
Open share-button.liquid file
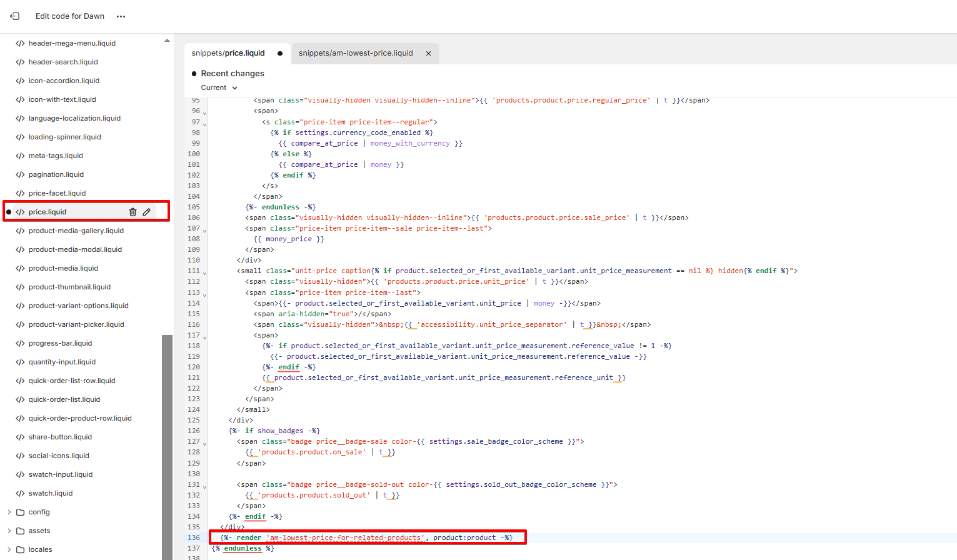pos(60,437)
